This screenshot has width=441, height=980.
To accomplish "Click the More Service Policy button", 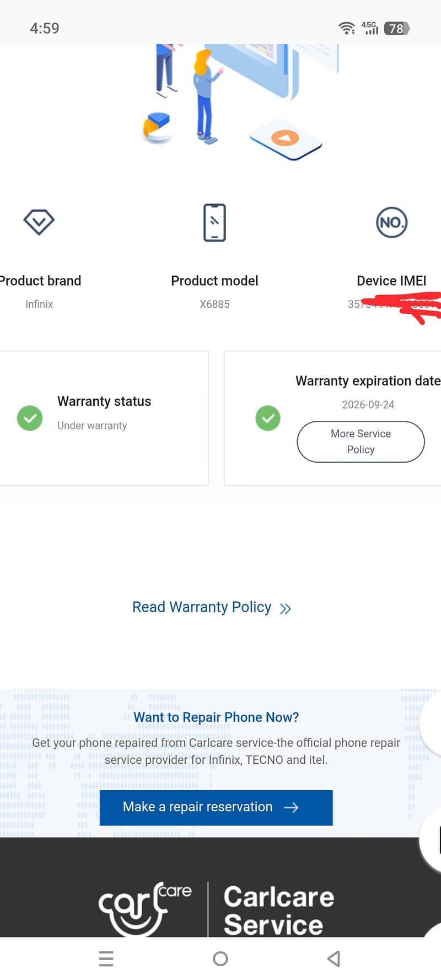I will point(361,441).
